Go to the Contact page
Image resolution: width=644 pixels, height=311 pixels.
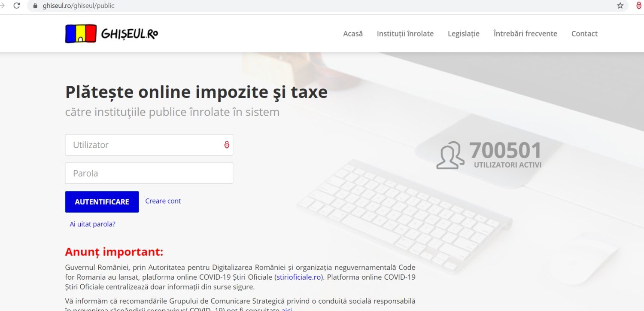click(x=584, y=34)
